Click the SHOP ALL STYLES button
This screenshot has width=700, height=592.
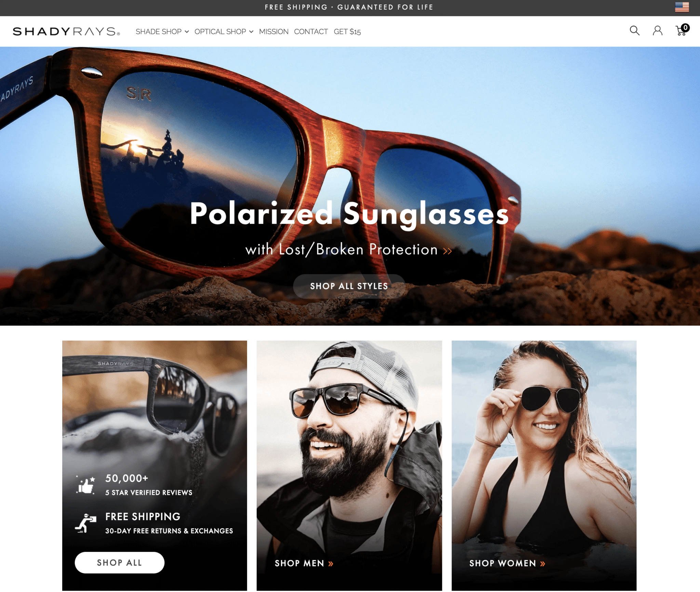(350, 286)
